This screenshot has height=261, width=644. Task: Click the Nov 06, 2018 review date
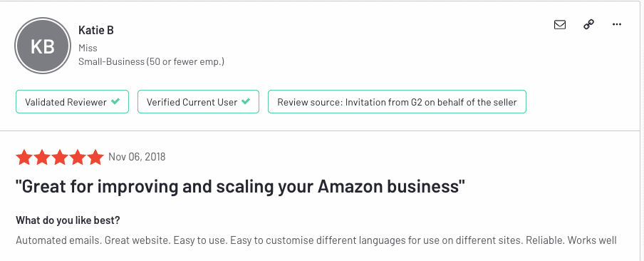[137, 157]
